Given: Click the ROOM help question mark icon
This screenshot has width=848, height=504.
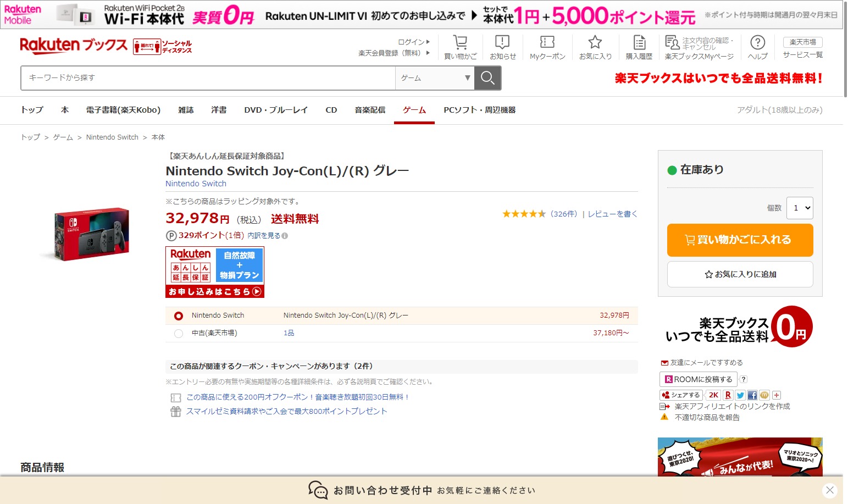Looking at the screenshot, I should coord(744,379).
